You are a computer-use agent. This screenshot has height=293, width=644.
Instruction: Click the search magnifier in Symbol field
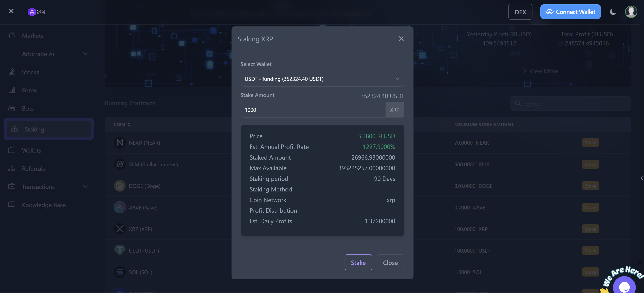[518, 103]
